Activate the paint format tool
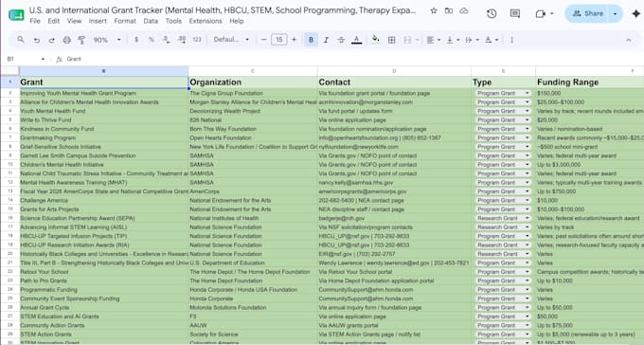The height and width of the screenshot is (345, 644). [x=81, y=40]
